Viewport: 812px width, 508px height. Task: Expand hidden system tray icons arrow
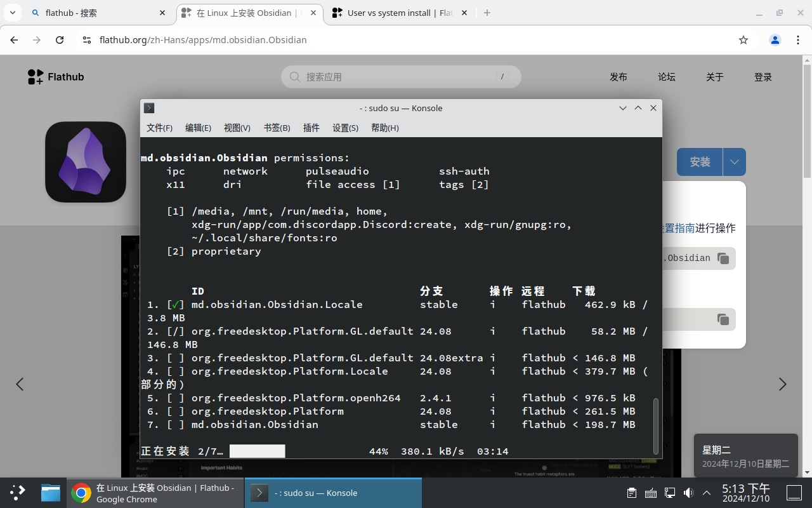coord(705,493)
